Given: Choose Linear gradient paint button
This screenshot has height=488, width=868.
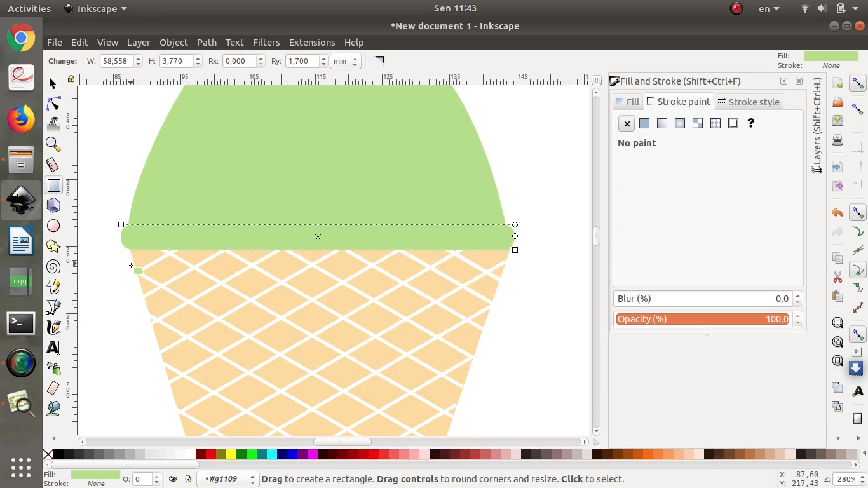Looking at the screenshot, I should point(662,123).
